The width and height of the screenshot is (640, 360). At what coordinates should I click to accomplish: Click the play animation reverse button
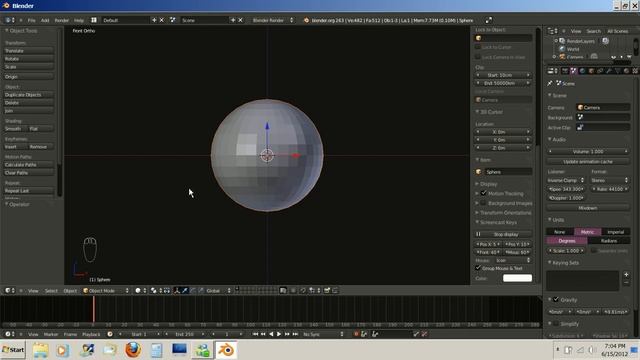coord(271,334)
